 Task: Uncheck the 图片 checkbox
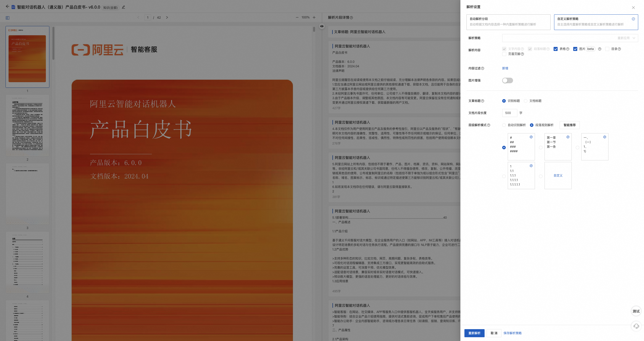[x=575, y=49]
